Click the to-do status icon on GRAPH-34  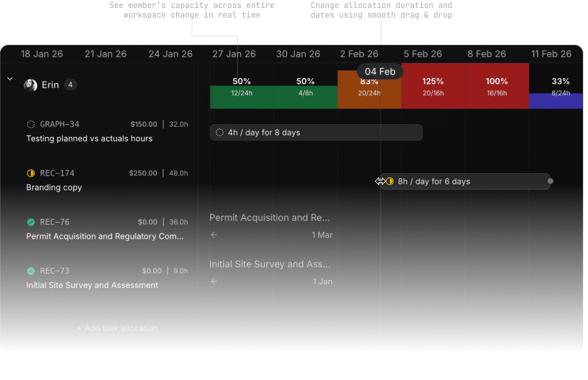click(x=31, y=124)
